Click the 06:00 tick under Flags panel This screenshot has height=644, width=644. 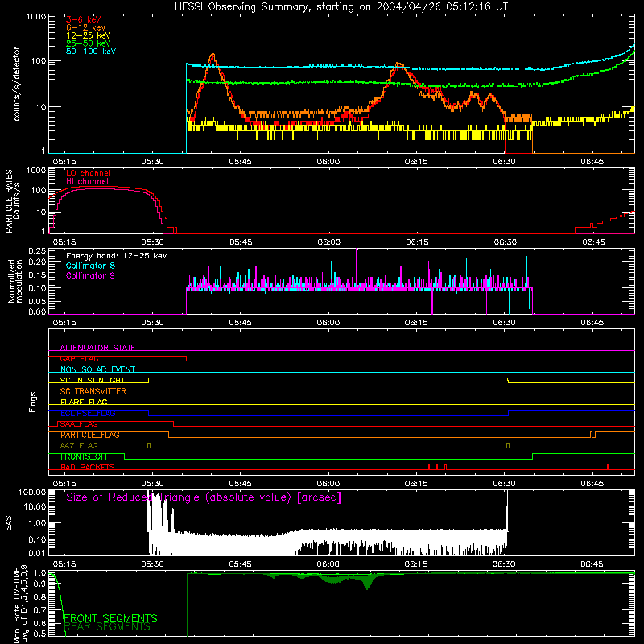(x=328, y=484)
